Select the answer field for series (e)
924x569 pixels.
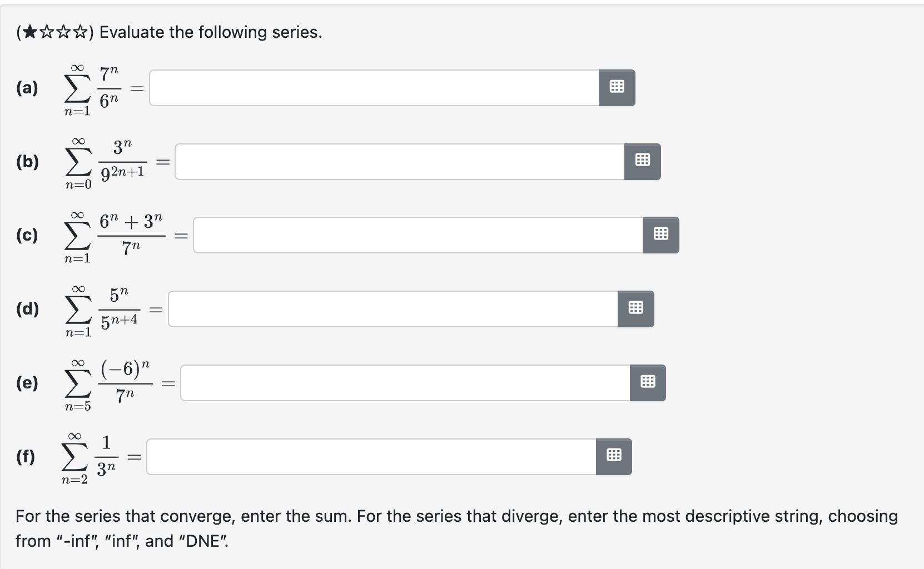[405, 383]
